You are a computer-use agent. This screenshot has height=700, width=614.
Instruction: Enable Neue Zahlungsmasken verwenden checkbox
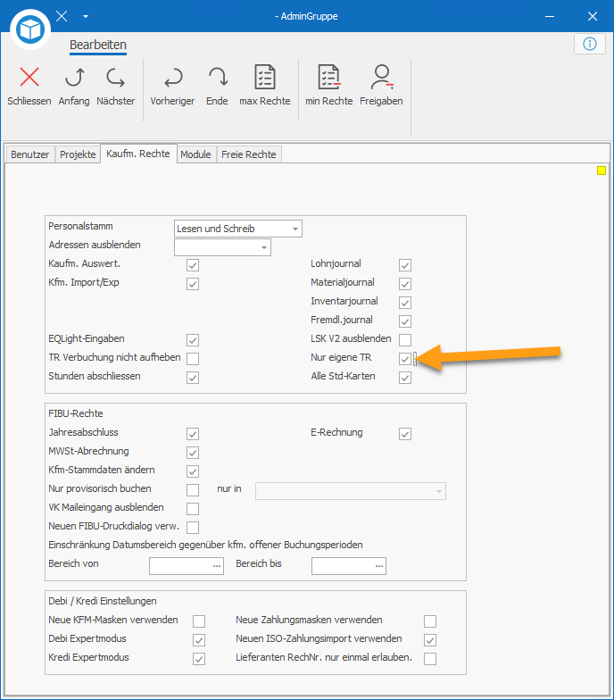[430, 621]
